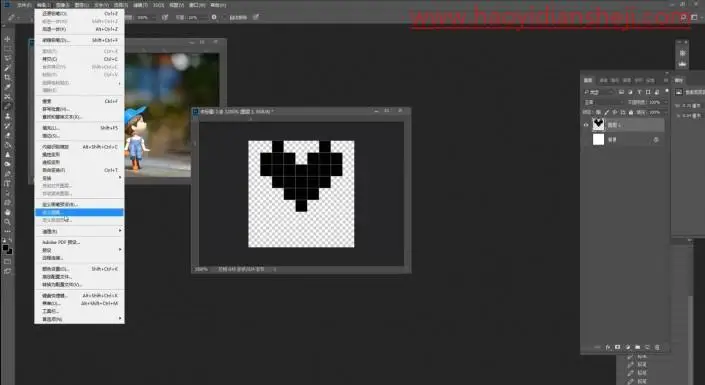This screenshot has height=385, width=705.
Task: Click the trash icon in Layers panel
Action: (x=657, y=347)
